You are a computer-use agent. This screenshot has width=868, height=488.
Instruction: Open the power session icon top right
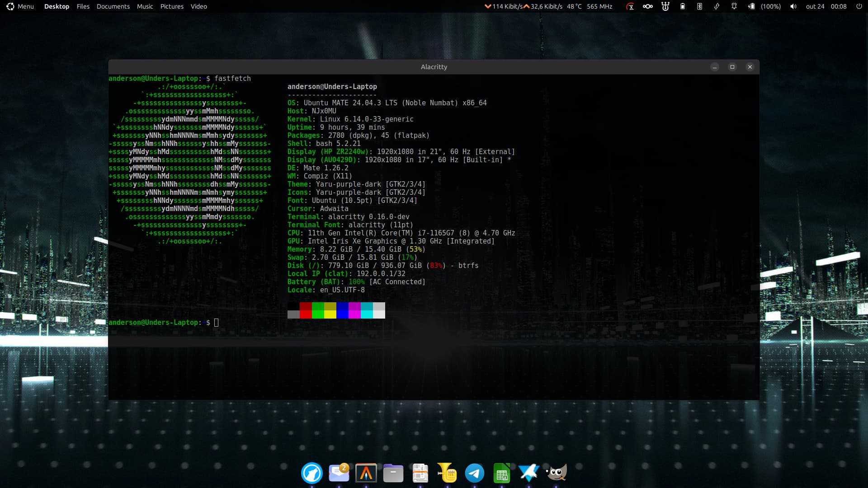coord(859,6)
